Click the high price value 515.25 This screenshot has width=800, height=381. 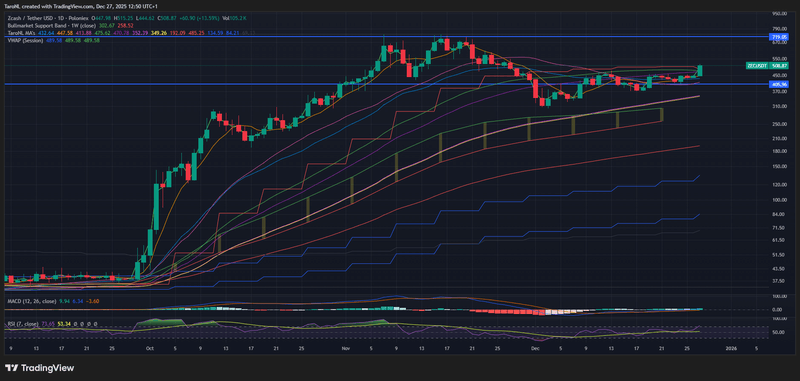pyautogui.click(x=125, y=18)
